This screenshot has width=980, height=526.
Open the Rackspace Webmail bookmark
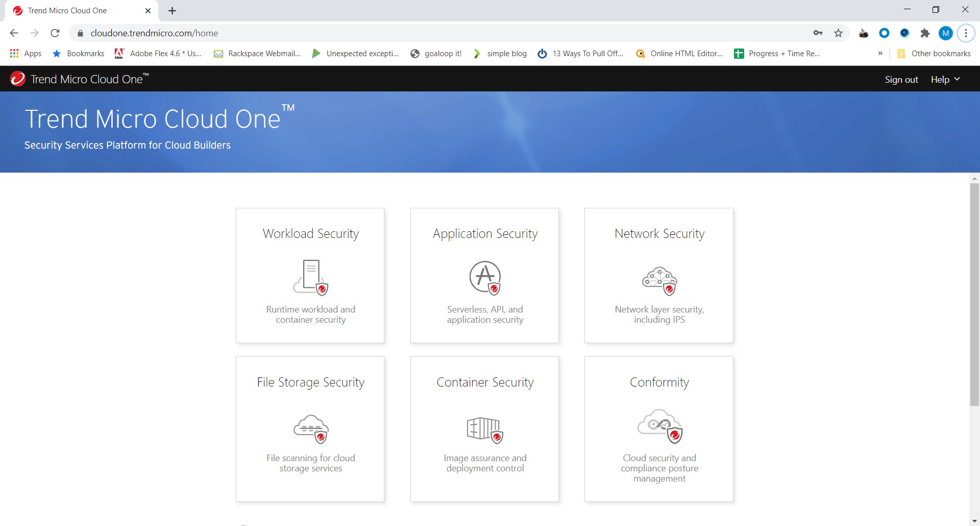[257, 54]
